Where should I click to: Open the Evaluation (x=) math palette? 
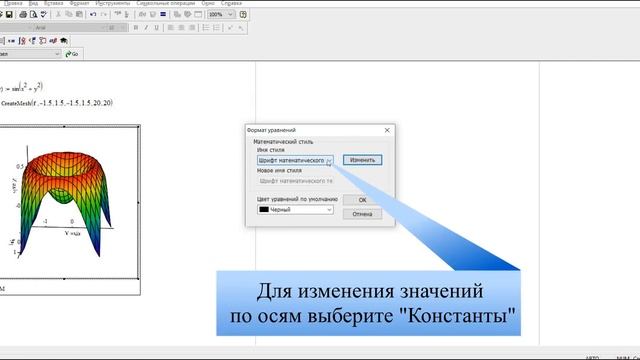coord(11,41)
